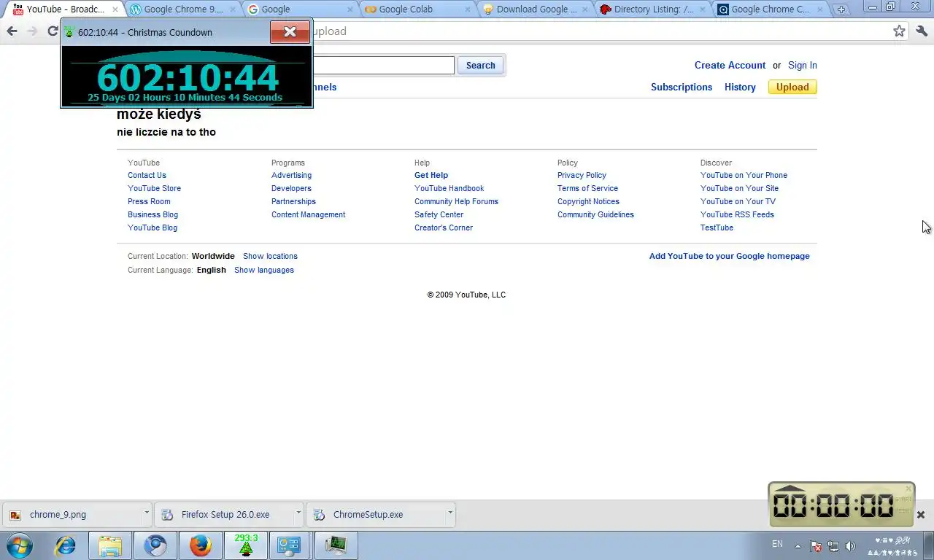This screenshot has height=560, width=934.
Task: Show hidden system tray icons
Action: pos(798,545)
